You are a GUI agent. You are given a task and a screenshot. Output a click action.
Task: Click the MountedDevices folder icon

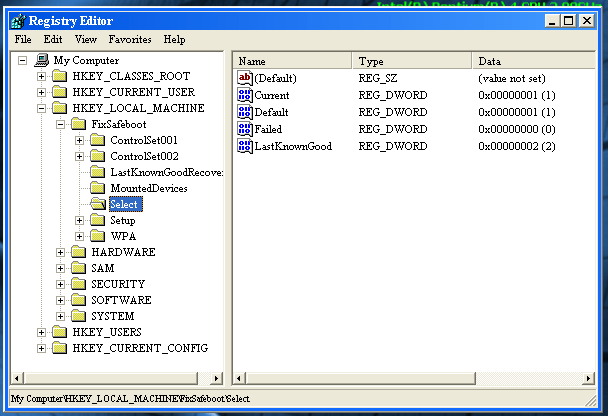pyautogui.click(x=98, y=188)
